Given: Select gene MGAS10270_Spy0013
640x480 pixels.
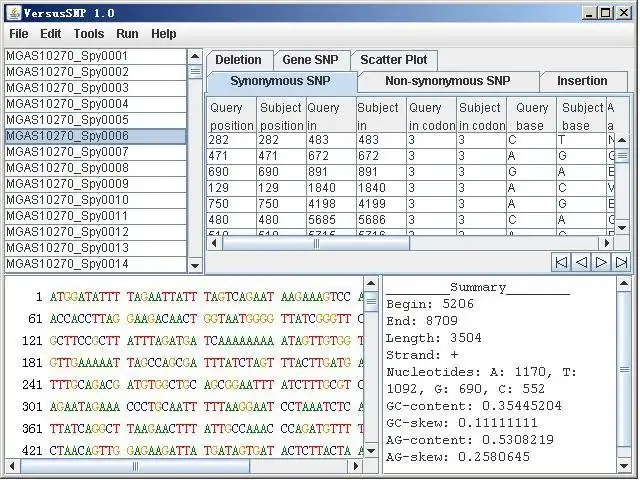Looking at the screenshot, I should pos(96,248).
